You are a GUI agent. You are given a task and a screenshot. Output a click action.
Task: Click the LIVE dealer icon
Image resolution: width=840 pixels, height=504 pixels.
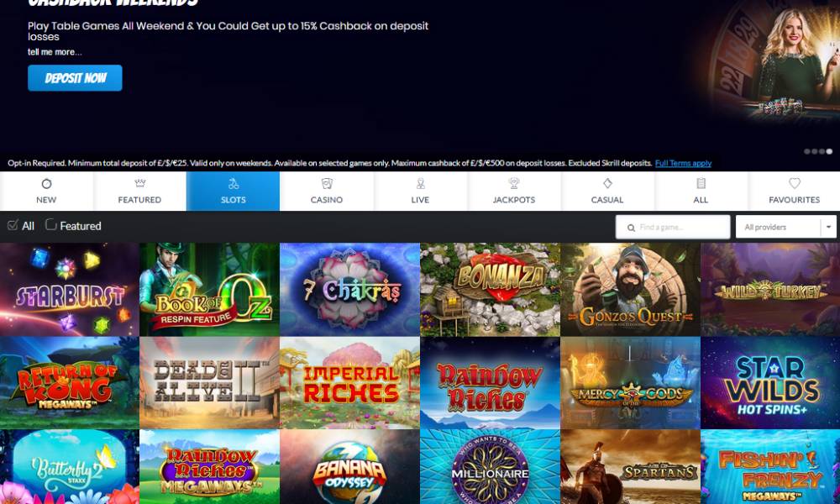pyautogui.click(x=421, y=184)
